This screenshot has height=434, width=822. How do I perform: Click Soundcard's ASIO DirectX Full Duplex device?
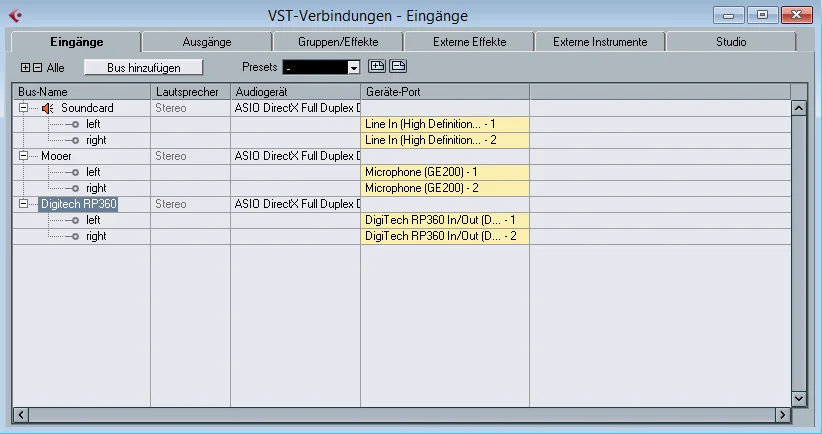pos(297,108)
